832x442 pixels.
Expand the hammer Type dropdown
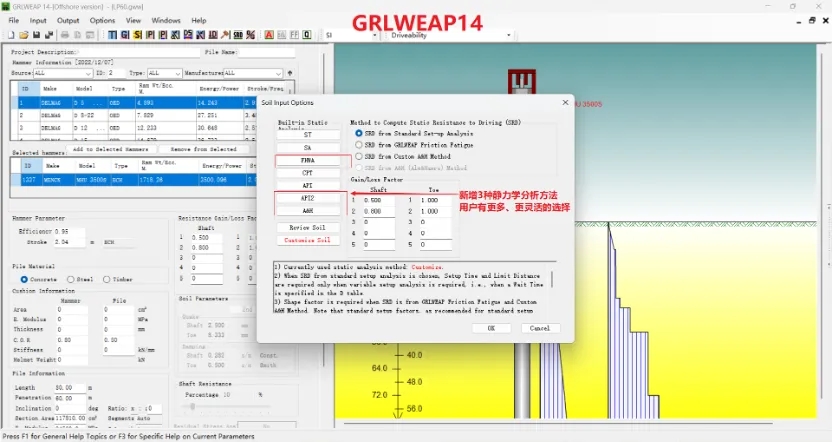pos(177,73)
